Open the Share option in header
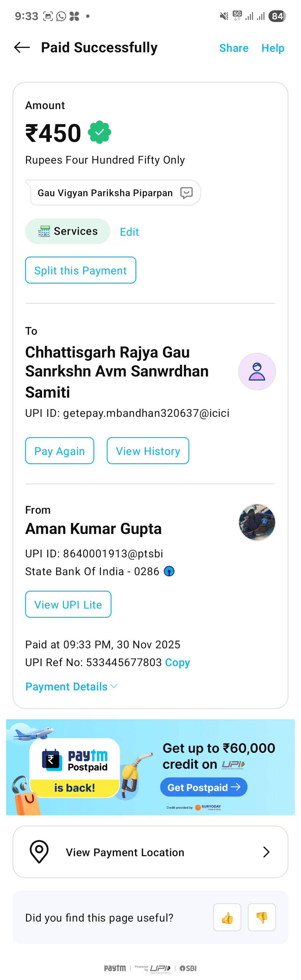 tap(234, 48)
